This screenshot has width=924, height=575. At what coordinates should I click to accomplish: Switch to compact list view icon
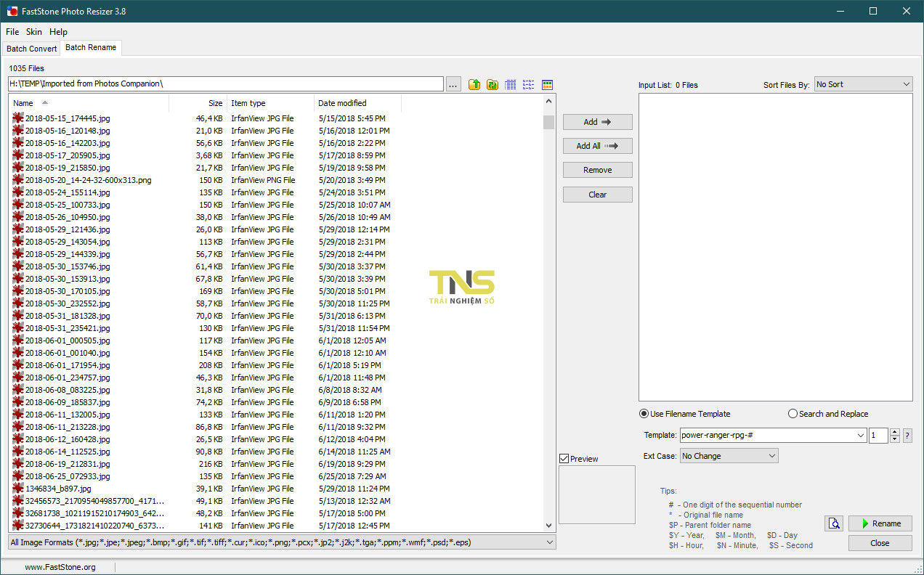click(528, 84)
